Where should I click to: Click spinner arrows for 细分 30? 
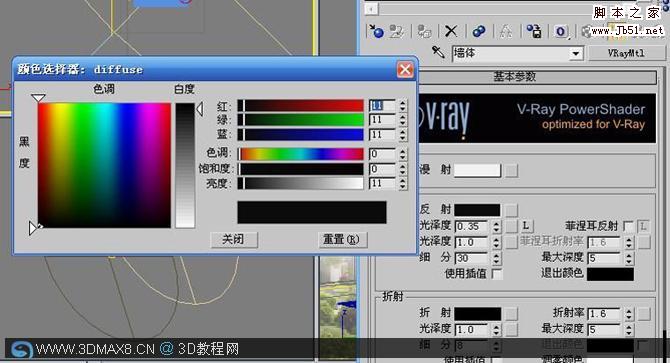(497, 258)
